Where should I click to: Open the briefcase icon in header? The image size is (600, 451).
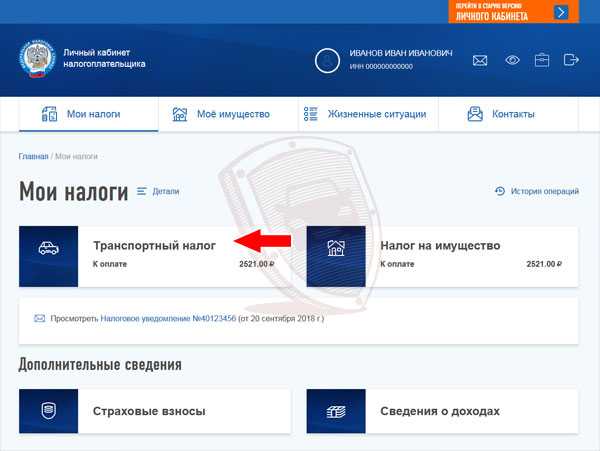pos(541,60)
